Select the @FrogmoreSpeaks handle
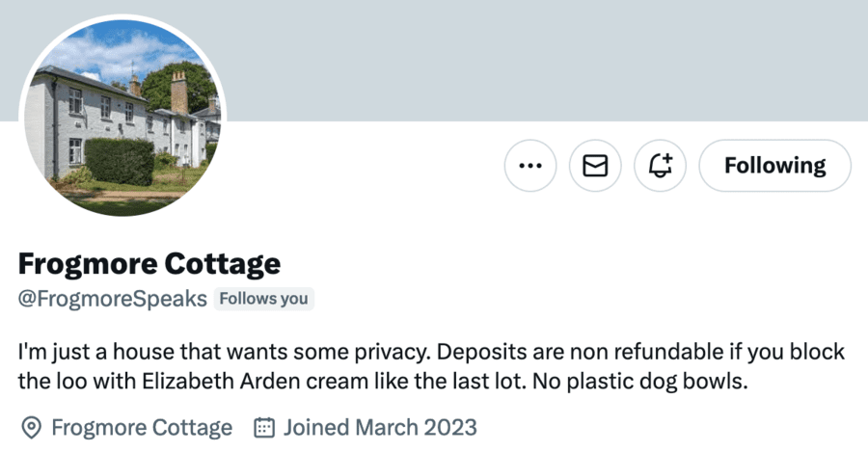Image resolution: width=868 pixels, height=452 pixels. 113,299
